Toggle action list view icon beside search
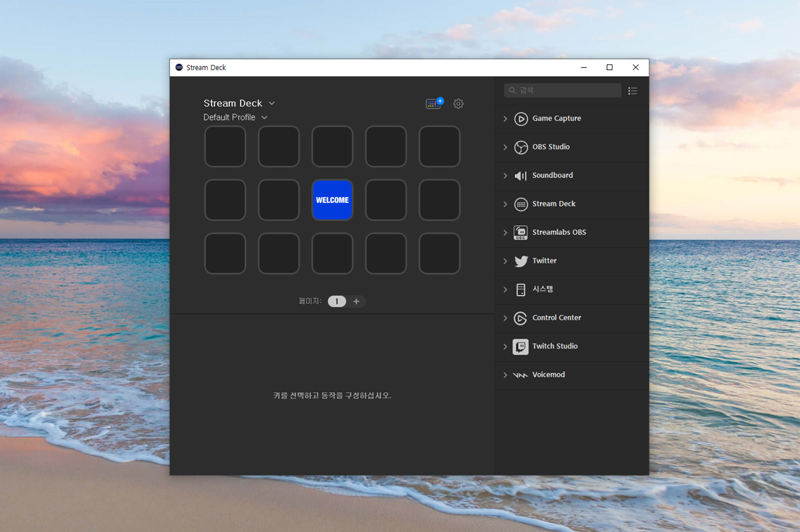 [632, 91]
